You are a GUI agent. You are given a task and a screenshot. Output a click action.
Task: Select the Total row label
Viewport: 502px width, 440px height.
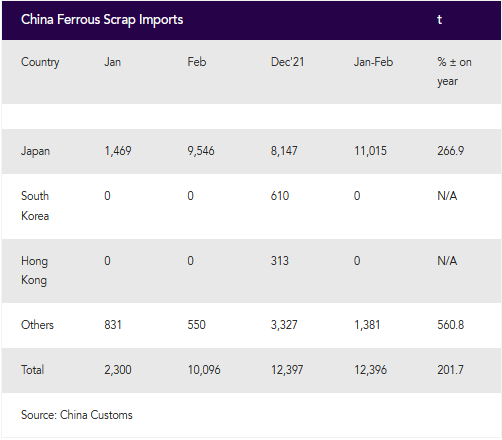tap(32, 370)
